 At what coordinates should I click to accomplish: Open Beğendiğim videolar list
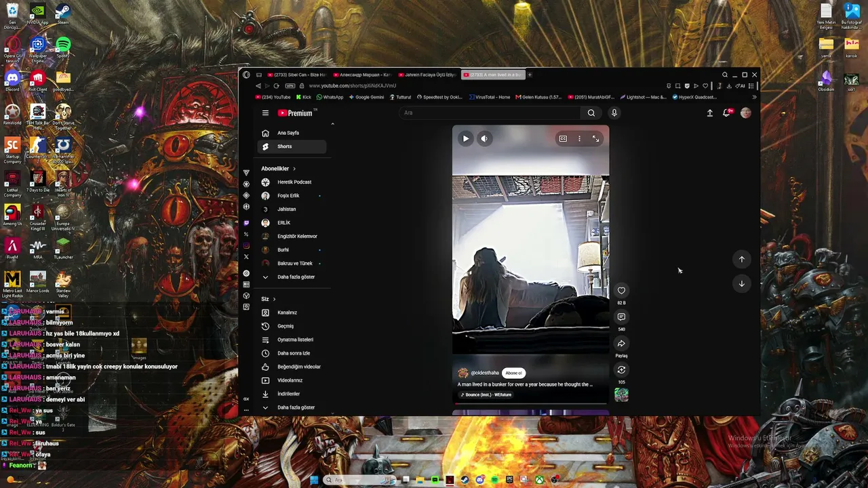[x=293, y=367]
